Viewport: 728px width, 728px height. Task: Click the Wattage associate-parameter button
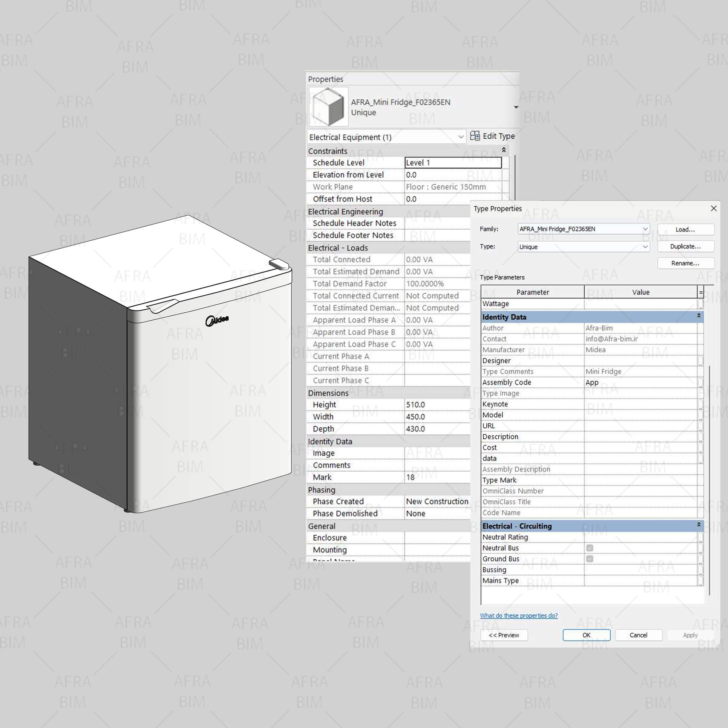coord(700,304)
